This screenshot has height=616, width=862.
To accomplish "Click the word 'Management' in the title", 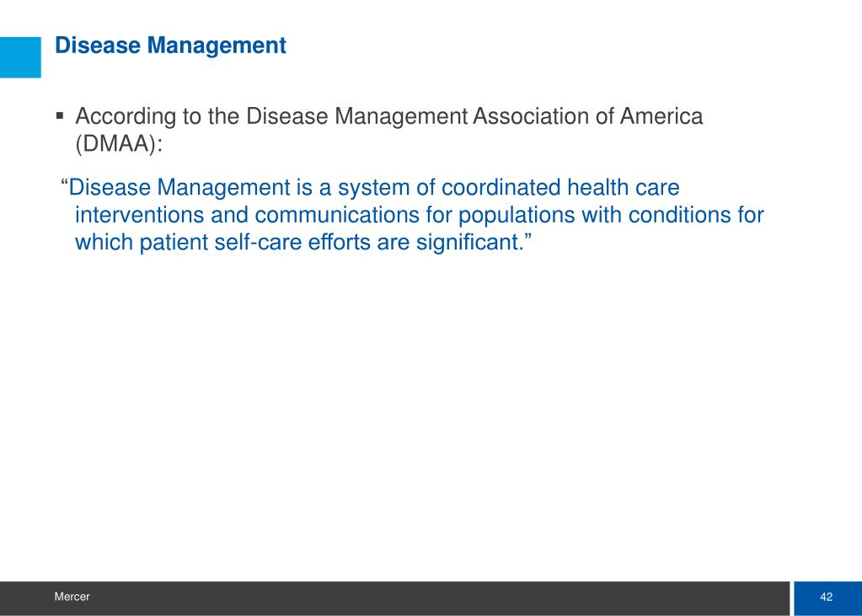I will pyautogui.click(x=217, y=46).
